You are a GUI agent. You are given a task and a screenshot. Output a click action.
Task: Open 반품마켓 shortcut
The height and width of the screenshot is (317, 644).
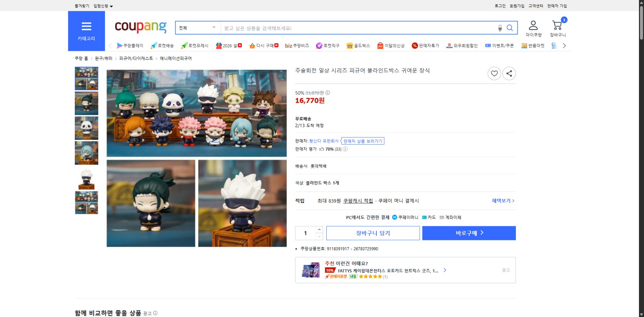(533, 46)
